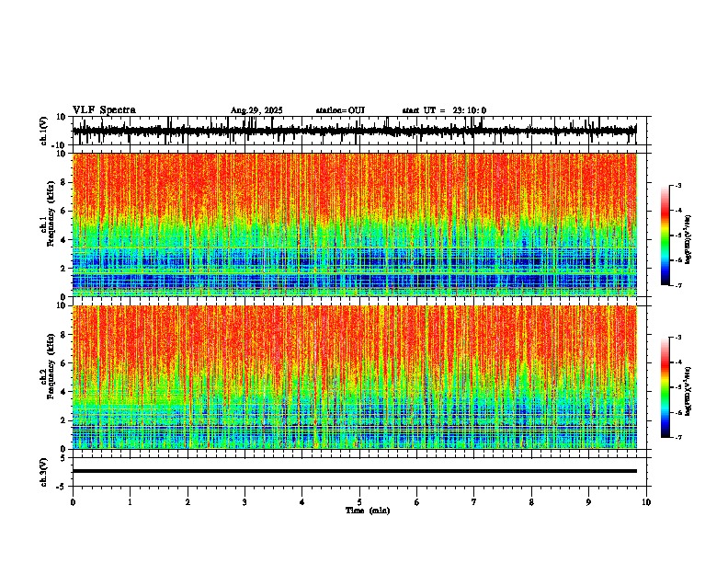Click the -7 label on ch.2 color bar
728x563 pixels.
(x=677, y=437)
